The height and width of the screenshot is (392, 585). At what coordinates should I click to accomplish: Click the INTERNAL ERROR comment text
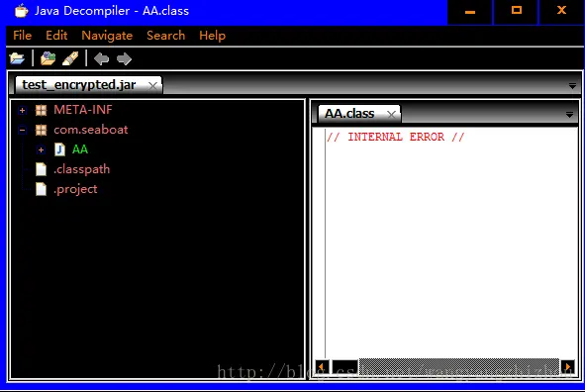point(396,137)
